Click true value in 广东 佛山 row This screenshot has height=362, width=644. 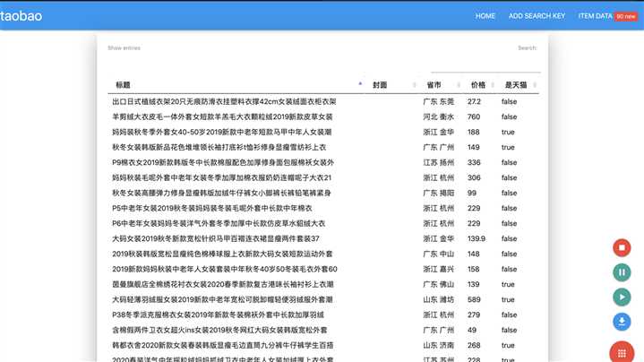pos(508,284)
